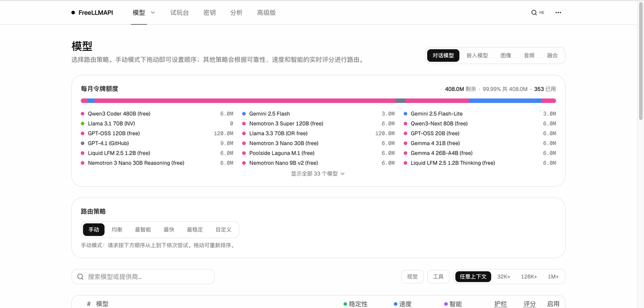Open the search icon in header
Screen dimensions: 644x308
(x=534, y=12)
